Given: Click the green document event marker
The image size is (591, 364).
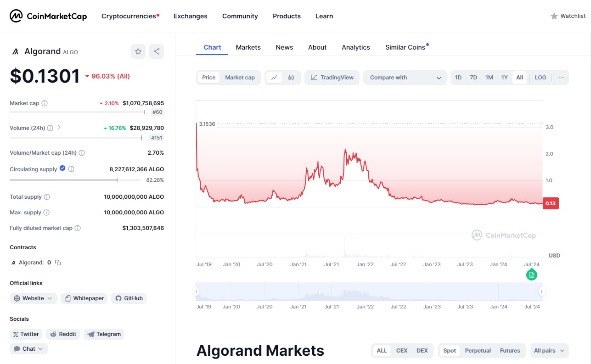Looking at the screenshot, I should click(532, 275).
